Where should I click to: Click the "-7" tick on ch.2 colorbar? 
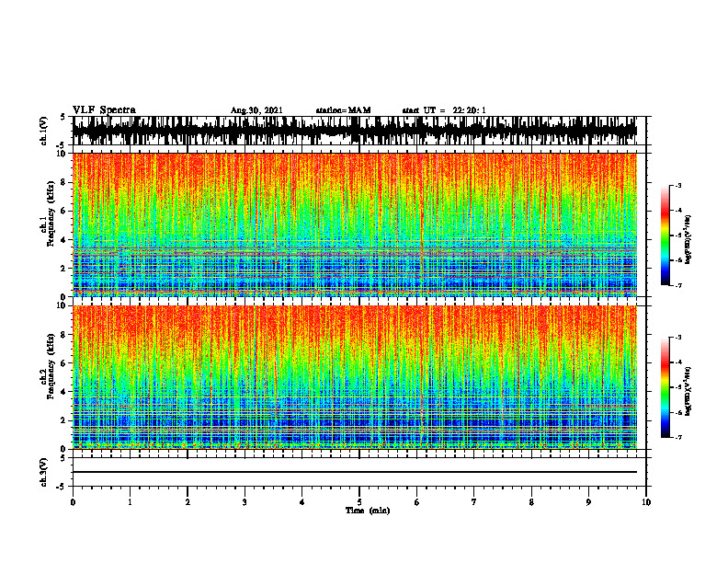tap(678, 437)
